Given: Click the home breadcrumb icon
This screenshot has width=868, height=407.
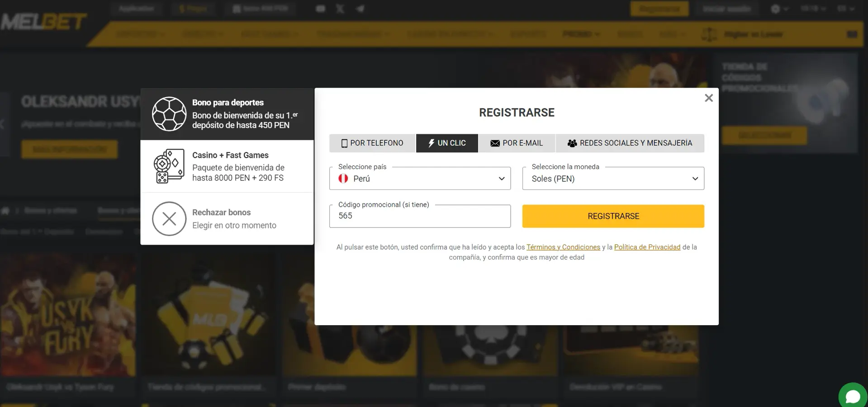Looking at the screenshot, I should coord(5,211).
